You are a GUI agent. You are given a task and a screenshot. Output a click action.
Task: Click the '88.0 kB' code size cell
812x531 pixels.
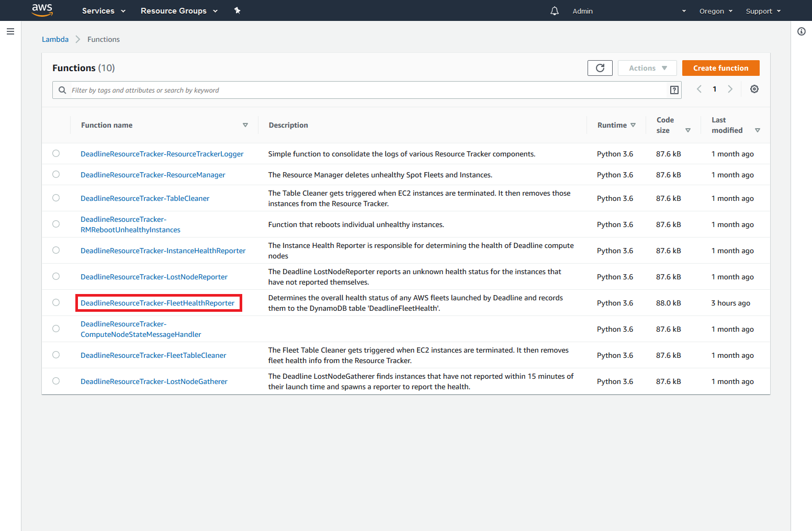[x=669, y=303]
